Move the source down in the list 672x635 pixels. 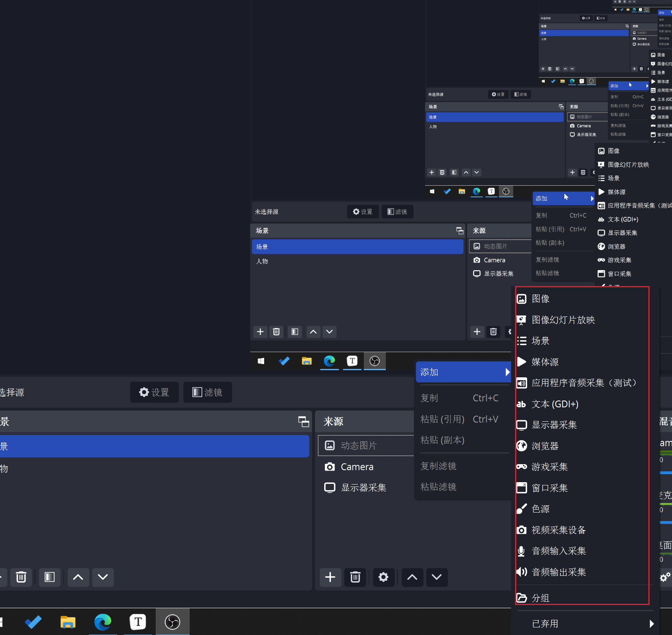(x=437, y=577)
